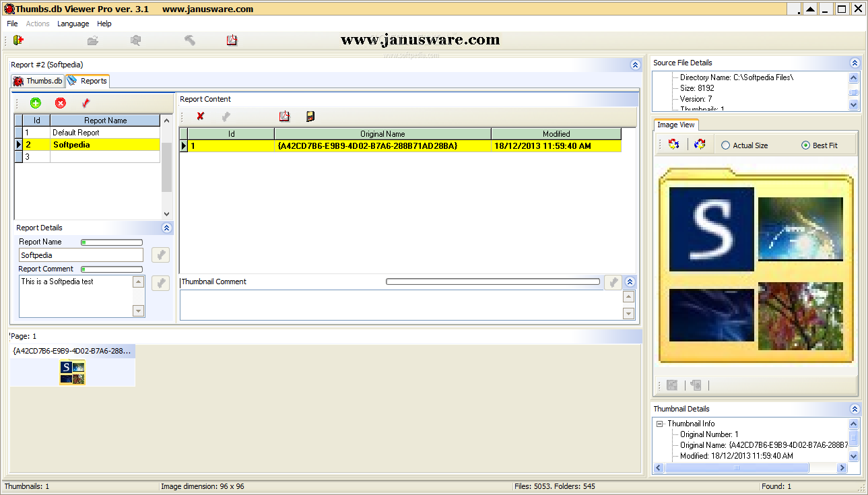Viewport: 868px width, 495px height.
Task: Click the Size: 8192 entry
Action: [697, 88]
